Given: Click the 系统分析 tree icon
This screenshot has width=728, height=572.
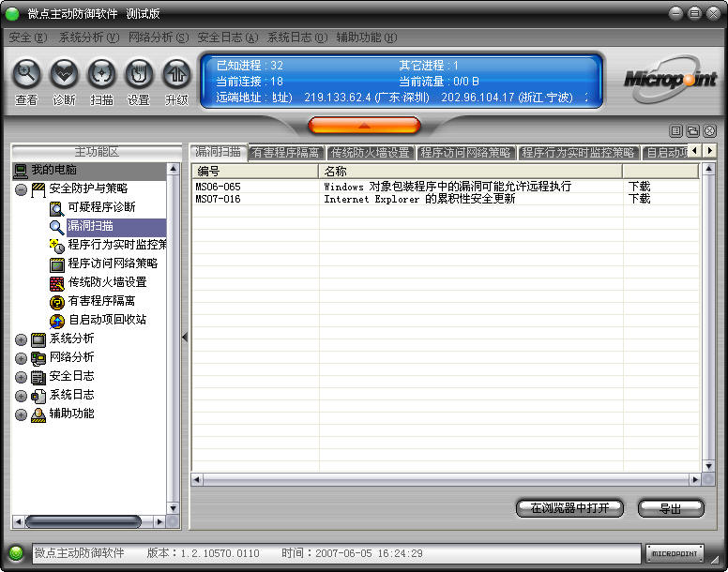Looking at the screenshot, I should pyautogui.click(x=38, y=339).
